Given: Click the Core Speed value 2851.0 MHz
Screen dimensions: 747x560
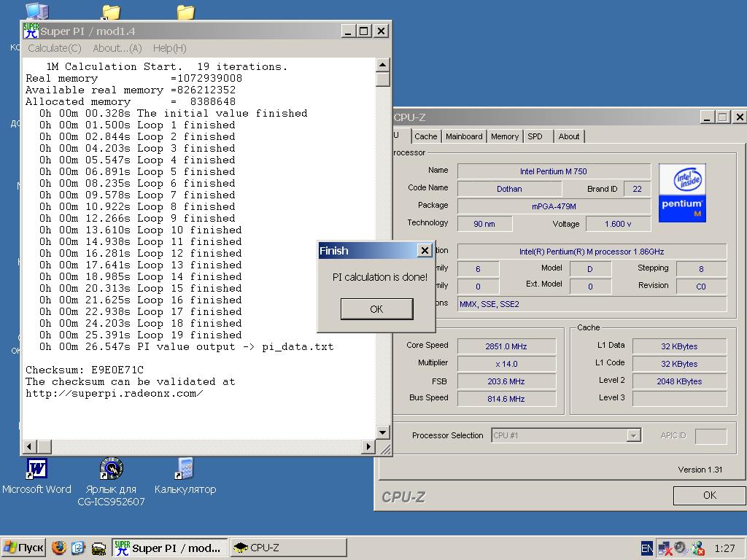Looking at the screenshot, I should pyautogui.click(x=506, y=346).
